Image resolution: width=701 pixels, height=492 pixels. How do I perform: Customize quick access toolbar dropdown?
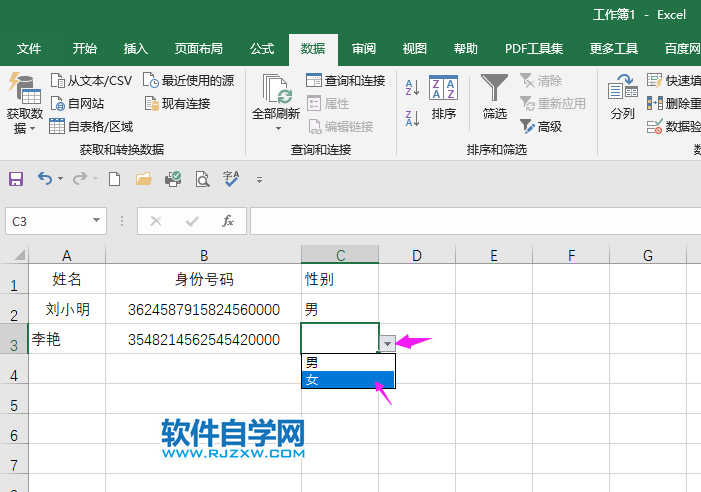click(259, 180)
